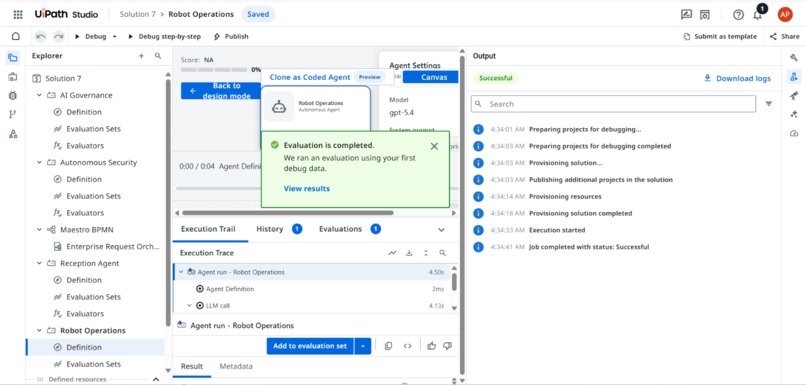Open the Explorer panel icon in left rail

[13, 58]
